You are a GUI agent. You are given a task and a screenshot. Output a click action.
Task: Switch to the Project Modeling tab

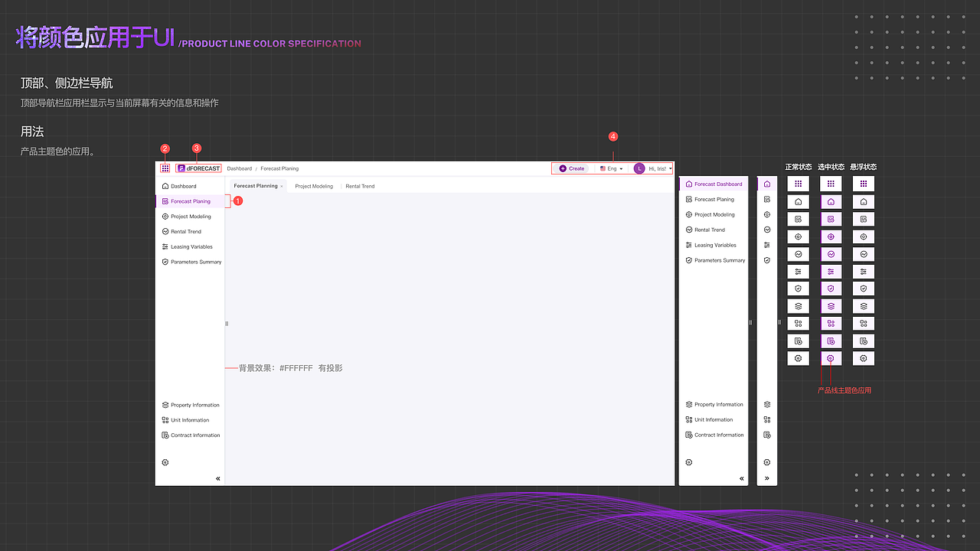314,186
